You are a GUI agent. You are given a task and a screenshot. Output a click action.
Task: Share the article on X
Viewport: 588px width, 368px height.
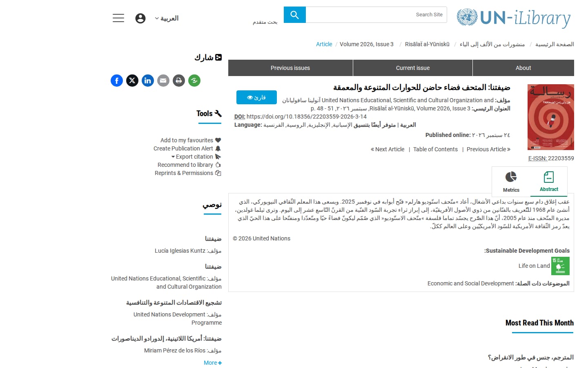click(132, 81)
